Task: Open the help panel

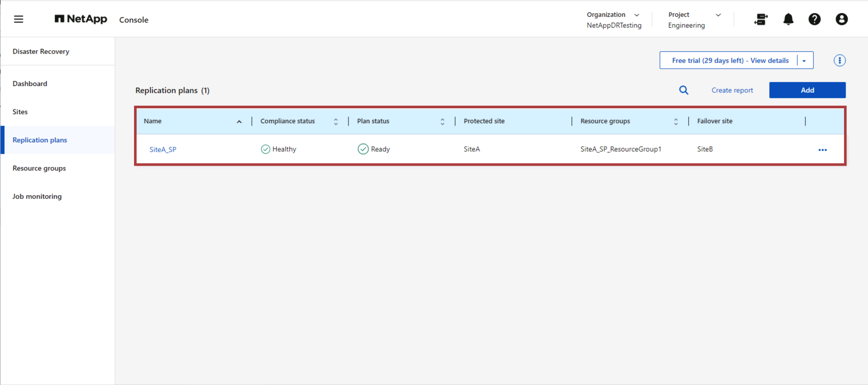Action: coord(815,20)
